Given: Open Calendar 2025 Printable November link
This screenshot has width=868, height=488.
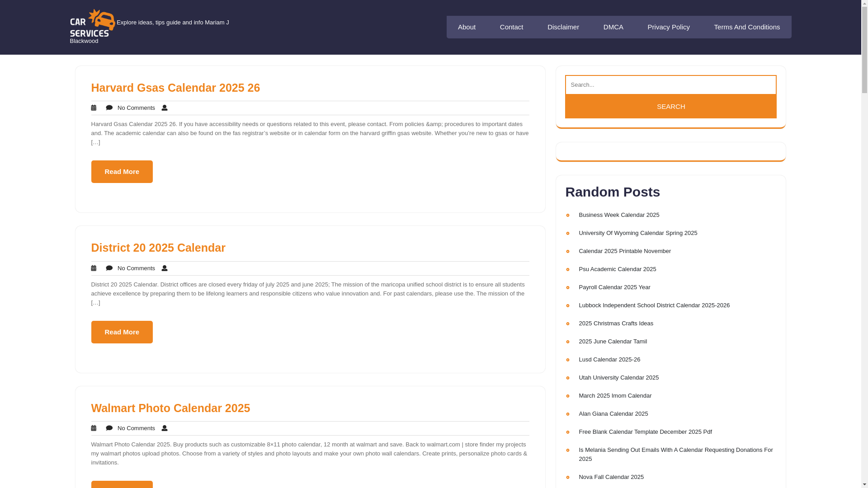Looking at the screenshot, I should [x=624, y=251].
